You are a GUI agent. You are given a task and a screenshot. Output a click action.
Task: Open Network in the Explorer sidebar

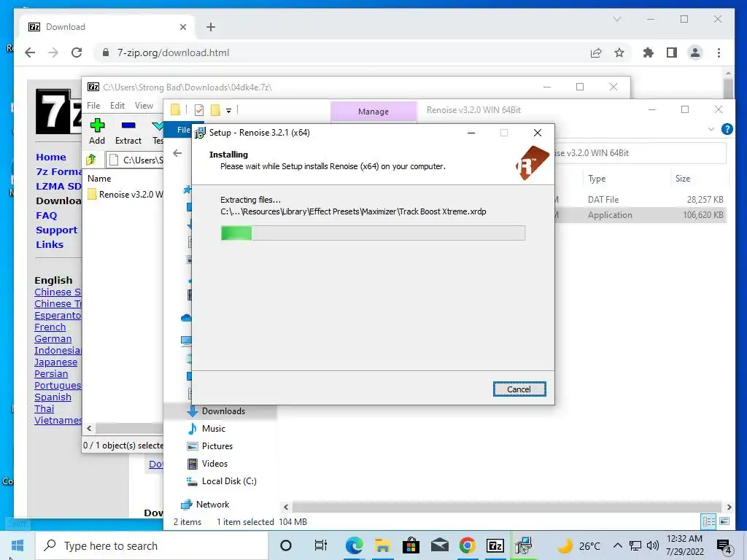pyautogui.click(x=212, y=505)
